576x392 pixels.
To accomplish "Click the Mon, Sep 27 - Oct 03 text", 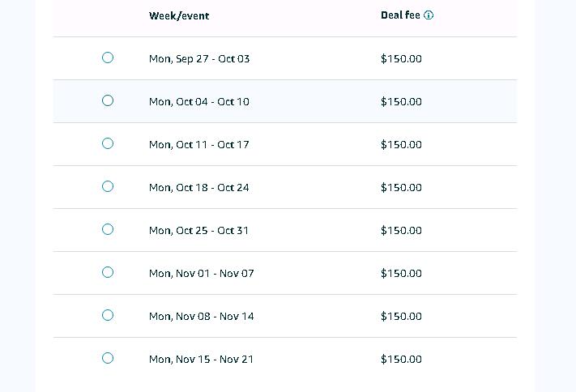I will point(199,59).
